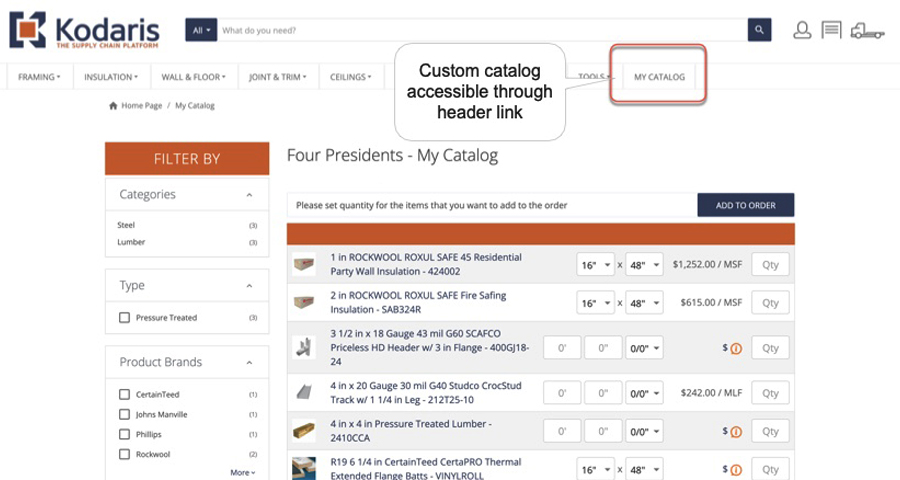Image resolution: width=900 pixels, height=480 pixels.
Task: Click the search magnifier button
Action: pos(759,30)
